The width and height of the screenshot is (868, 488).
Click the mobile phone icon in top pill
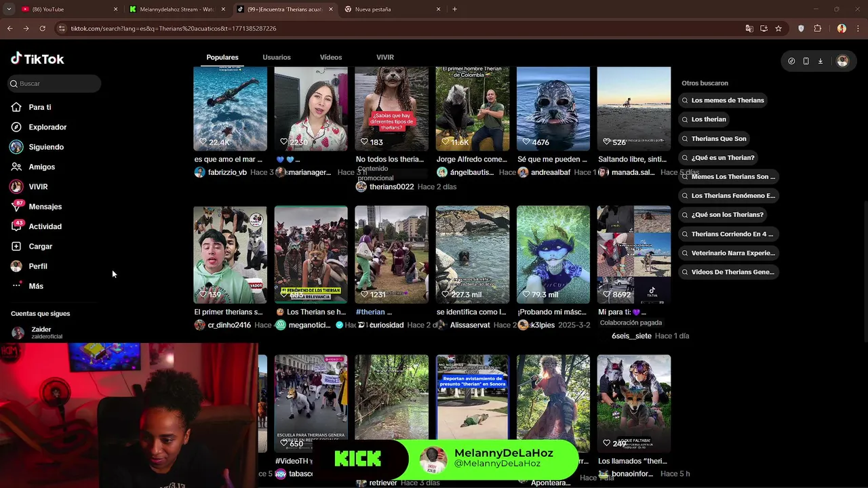pyautogui.click(x=806, y=61)
